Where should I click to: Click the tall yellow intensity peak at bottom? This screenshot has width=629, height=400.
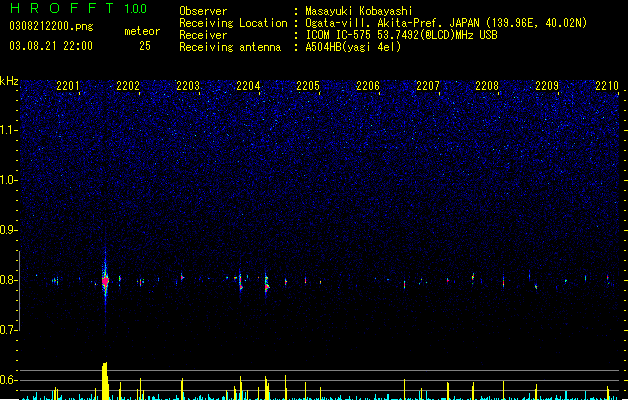coord(105,381)
